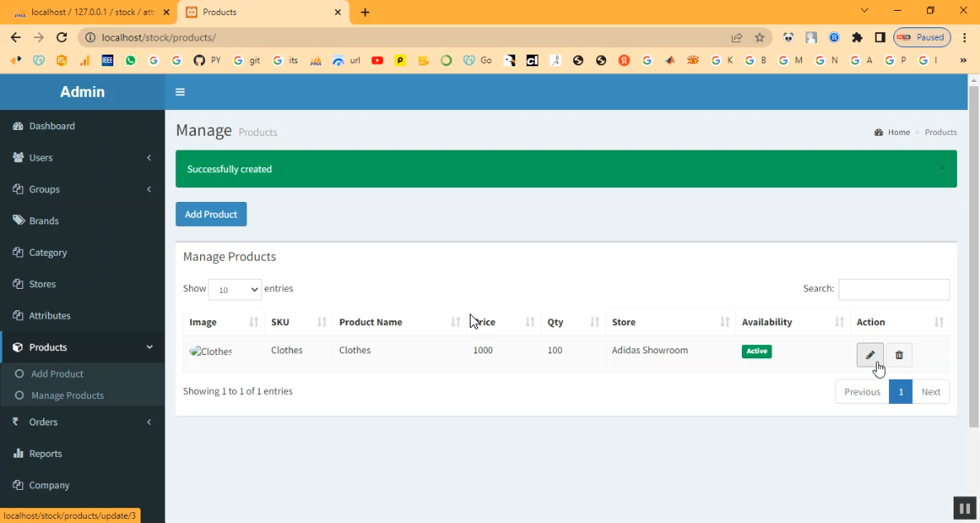Delete Clothes product using trash icon
This screenshot has width=980, height=523.
pyautogui.click(x=899, y=355)
